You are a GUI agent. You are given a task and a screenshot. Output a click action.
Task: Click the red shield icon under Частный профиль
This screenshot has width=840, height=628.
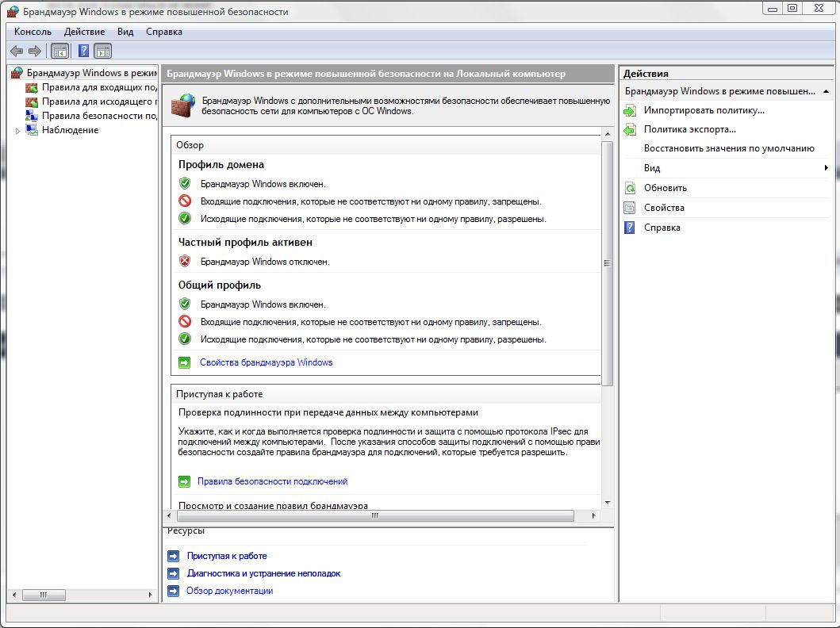pyautogui.click(x=185, y=261)
